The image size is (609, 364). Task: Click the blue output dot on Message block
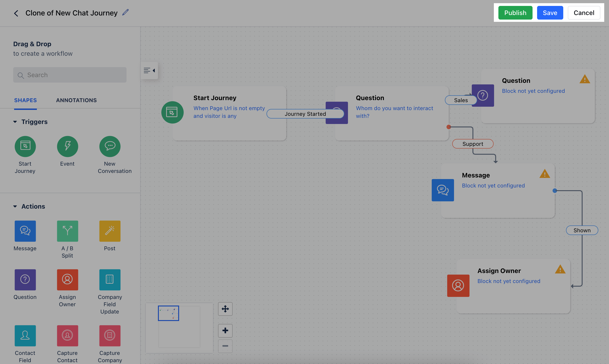pos(555,191)
